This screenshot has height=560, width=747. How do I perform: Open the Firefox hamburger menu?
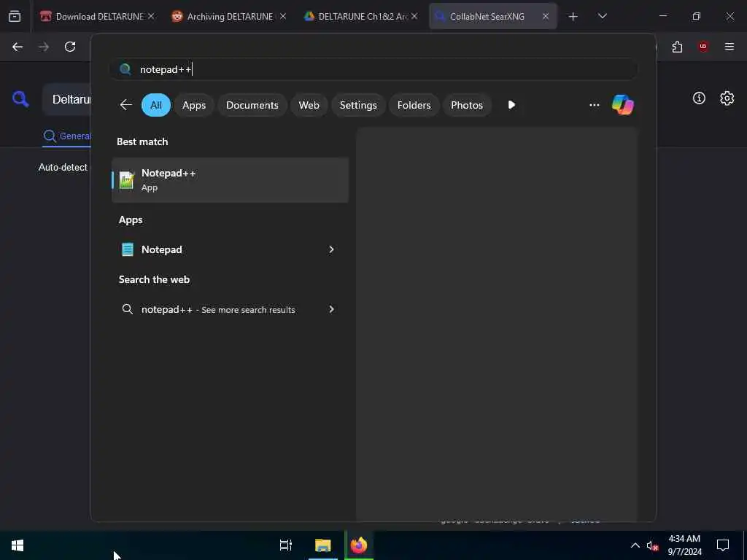click(x=729, y=47)
